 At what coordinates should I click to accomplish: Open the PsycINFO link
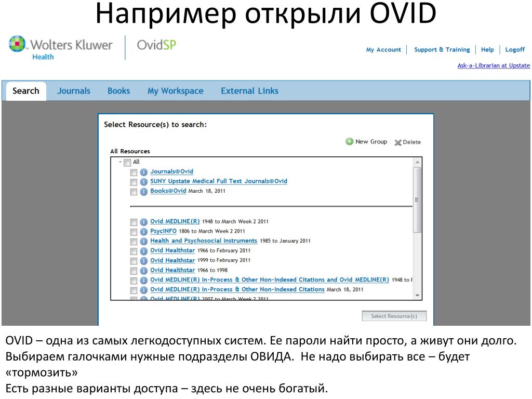pyautogui.click(x=163, y=231)
